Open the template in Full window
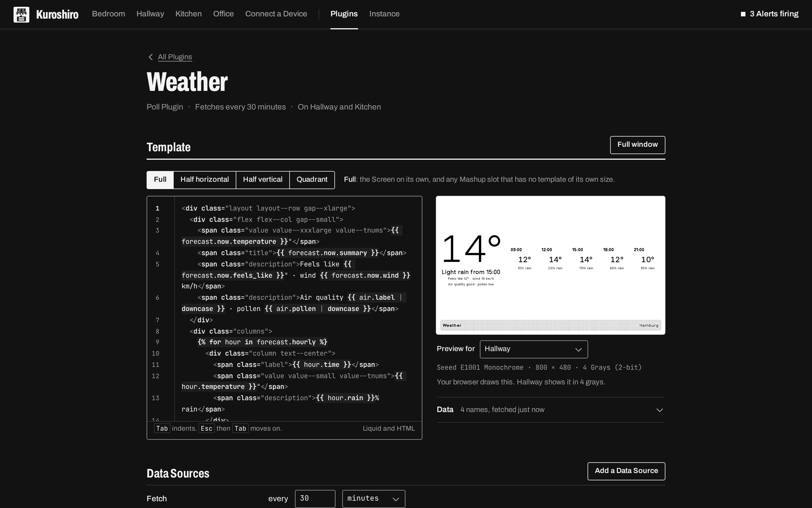812x508 pixels. pos(637,145)
